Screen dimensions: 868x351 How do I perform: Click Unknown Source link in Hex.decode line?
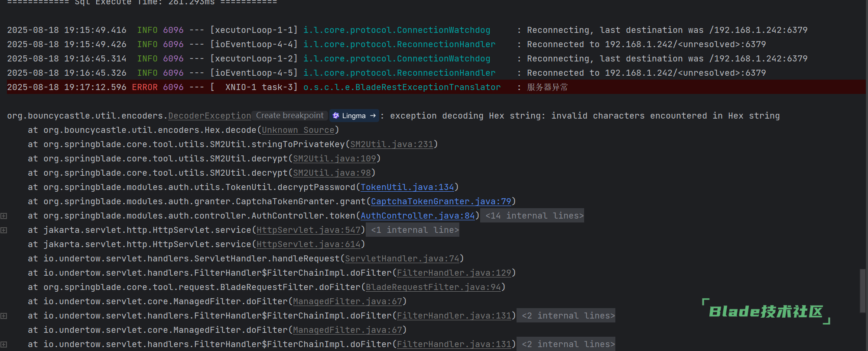point(298,130)
